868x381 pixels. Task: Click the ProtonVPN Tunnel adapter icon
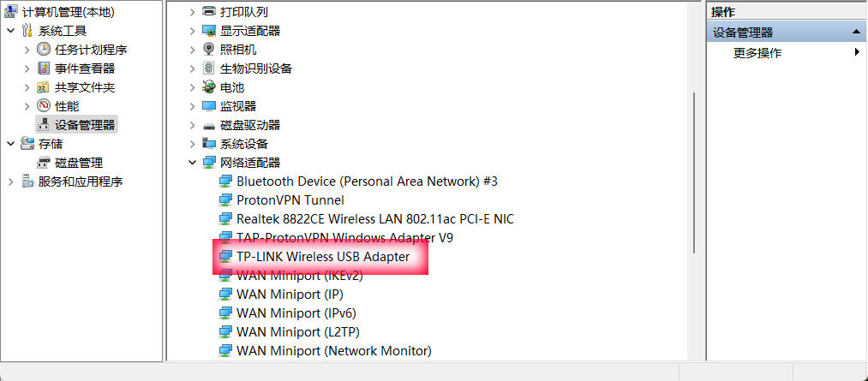[225, 200]
